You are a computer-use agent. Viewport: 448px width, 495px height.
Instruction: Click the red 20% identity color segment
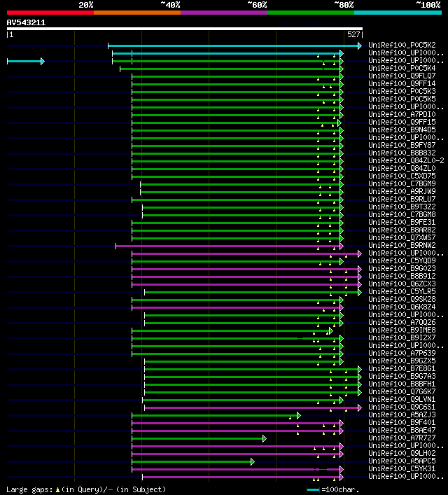[x=50, y=13]
